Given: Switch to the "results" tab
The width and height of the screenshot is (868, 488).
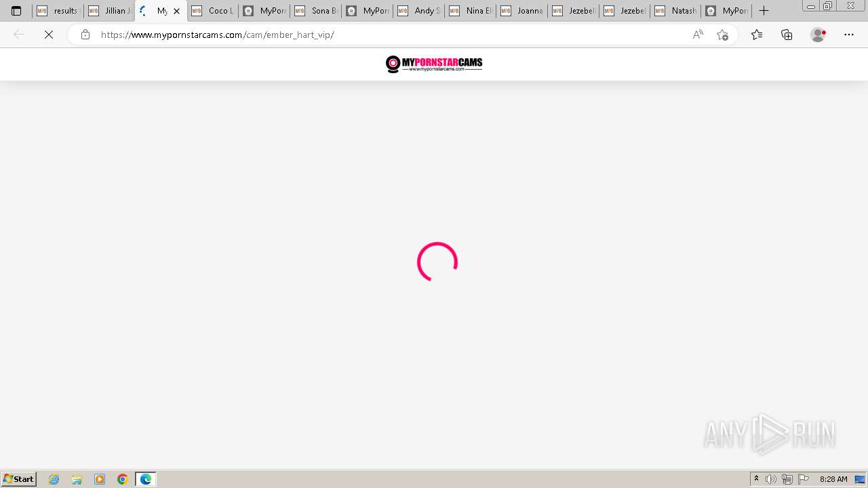Looking at the screenshot, I should coord(58,11).
